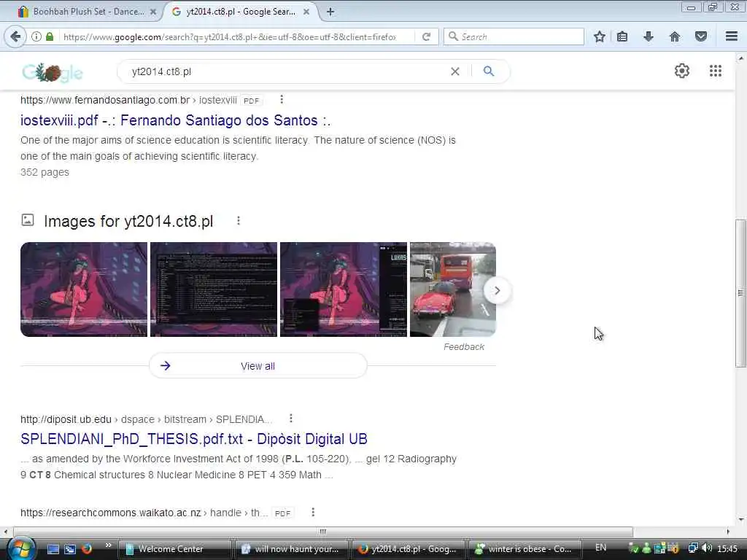
Task: Click green padlock security icon
Action: pyautogui.click(x=50, y=36)
